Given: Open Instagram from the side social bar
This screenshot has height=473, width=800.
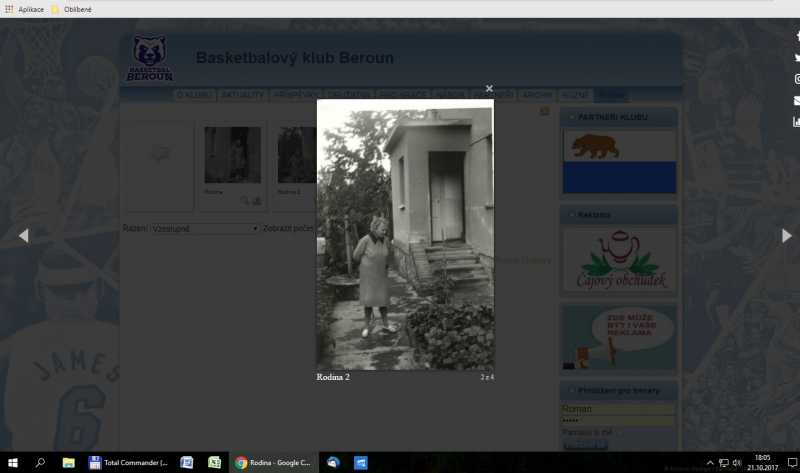Looking at the screenshot, I should tap(797, 79).
